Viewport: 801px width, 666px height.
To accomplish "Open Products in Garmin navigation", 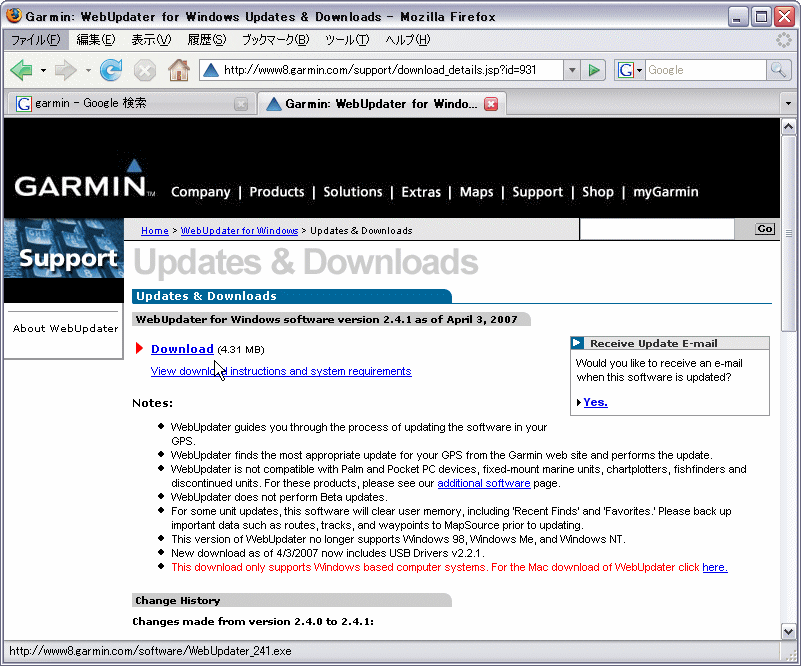I will pyautogui.click(x=276, y=192).
